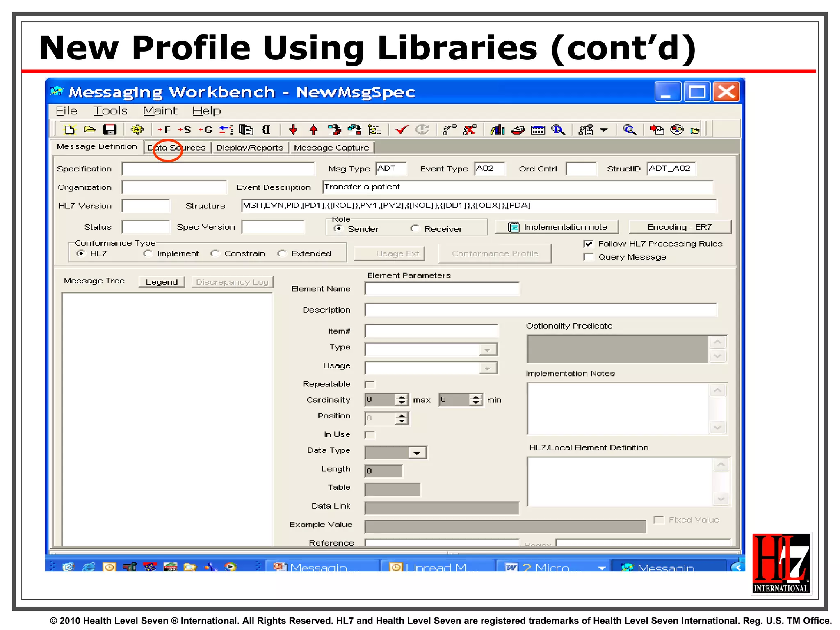
Task: Click the Usage Ext button
Action: pyautogui.click(x=389, y=253)
